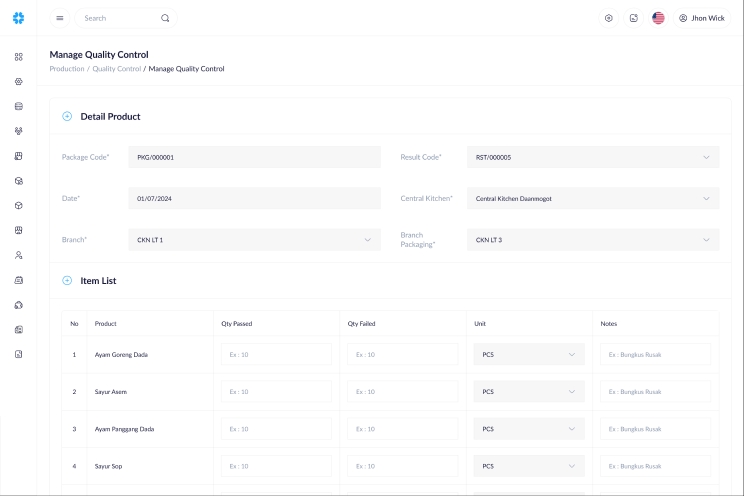Open the Central Kitchen dropdown
Screen dimensions: 744x496
(593, 198)
